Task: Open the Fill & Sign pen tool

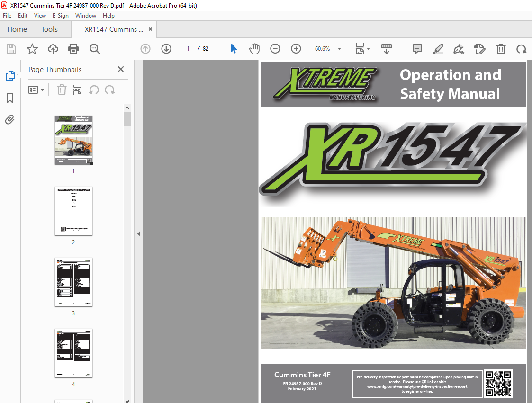Action: pyautogui.click(x=459, y=49)
